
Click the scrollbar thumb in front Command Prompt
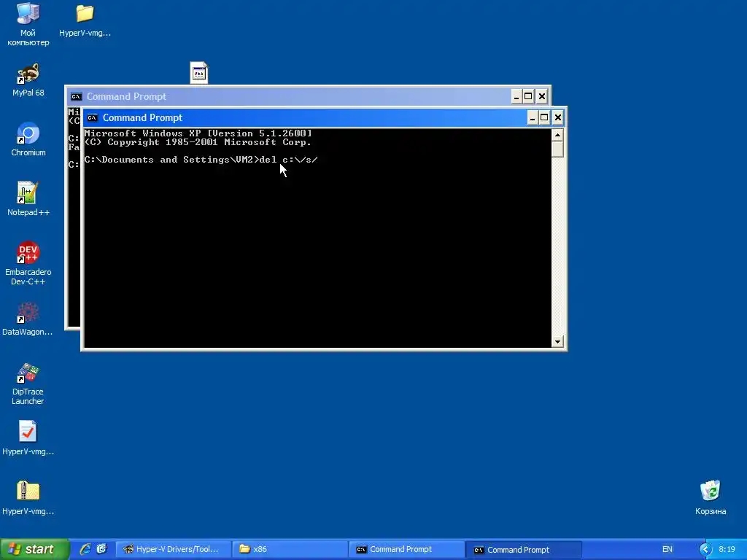557,149
